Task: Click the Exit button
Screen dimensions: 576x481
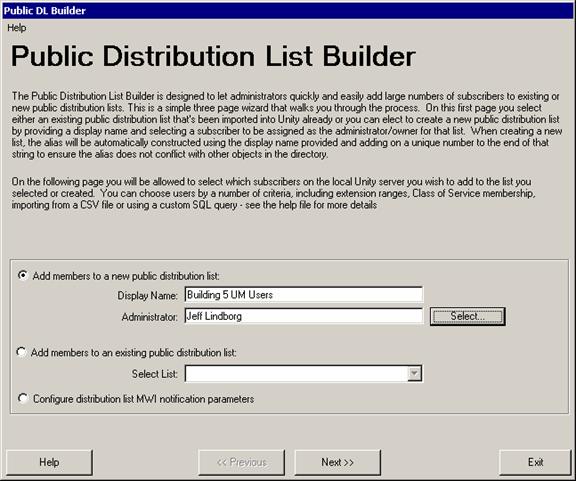Action: tap(535, 462)
